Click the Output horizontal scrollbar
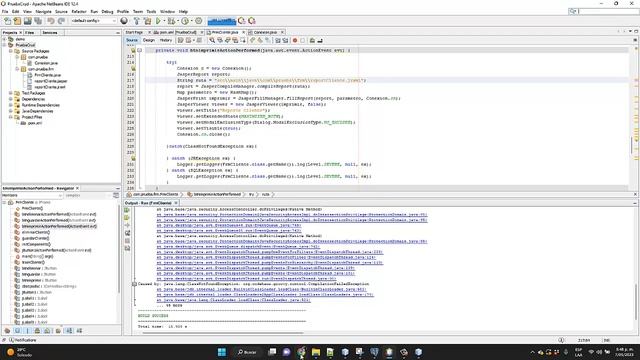The height and width of the screenshot is (360, 640). (222, 333)
